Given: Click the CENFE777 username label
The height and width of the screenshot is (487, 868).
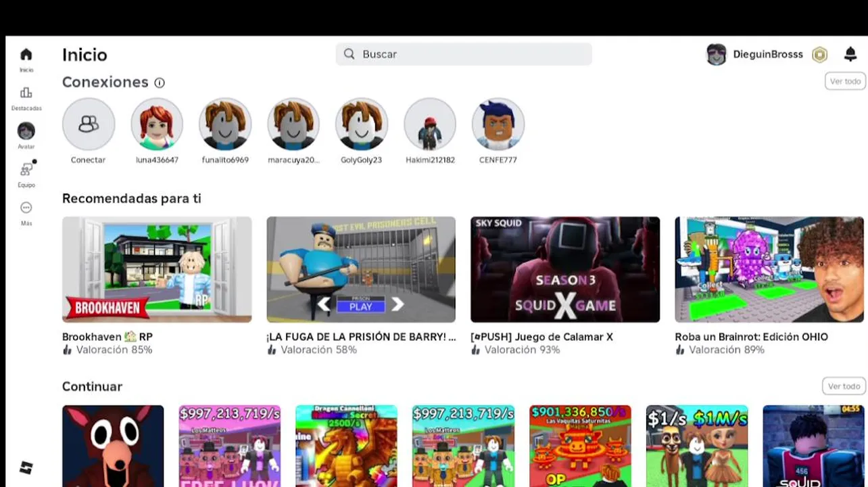Looking at the screenshot, I should pos(498,160).
